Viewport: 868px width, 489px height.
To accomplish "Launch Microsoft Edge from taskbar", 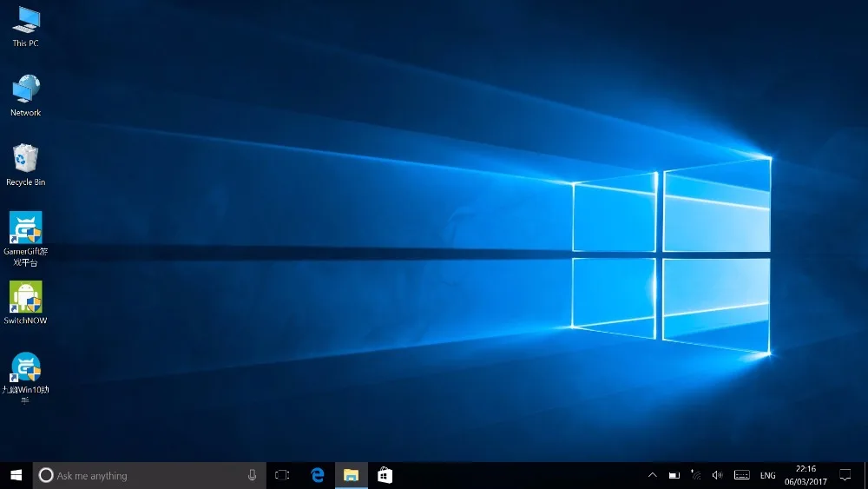I will [x=317, y=475].
